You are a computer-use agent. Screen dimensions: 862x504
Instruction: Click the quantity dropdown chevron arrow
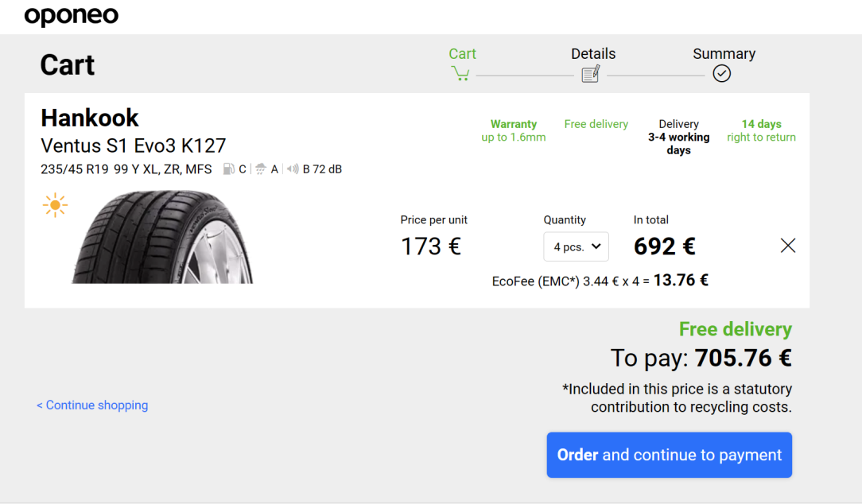point(596,246)
